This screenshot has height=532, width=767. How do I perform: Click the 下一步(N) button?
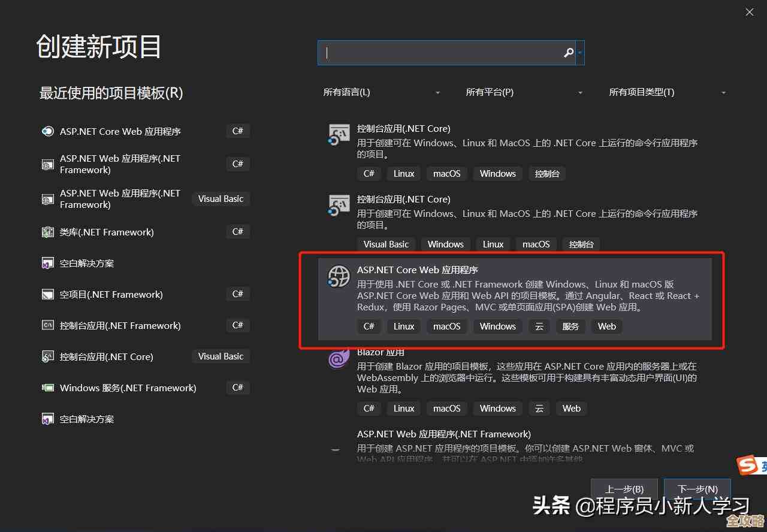pyautogui.click(x=697, y=489)
